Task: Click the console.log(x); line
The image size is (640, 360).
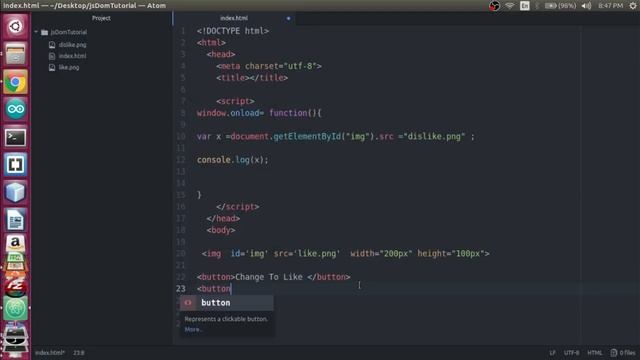Action: [233, 160]
